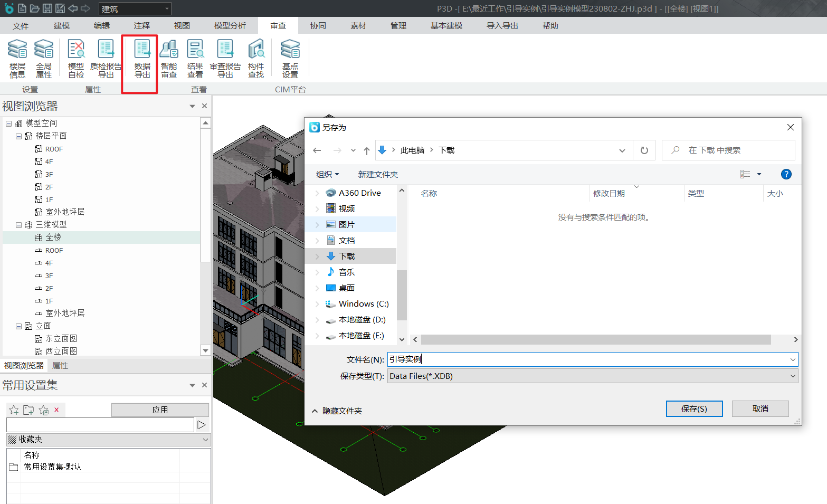Click the 保存(S) save button
This screenshot has width=827, height=504.
[694, 409]
